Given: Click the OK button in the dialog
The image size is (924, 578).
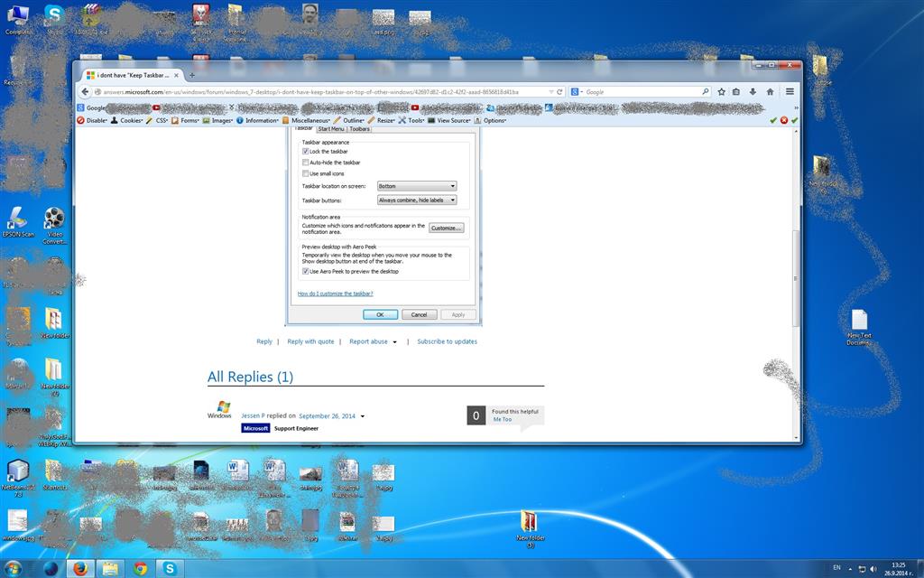Looking at the screenshot, I should [380, 315].
